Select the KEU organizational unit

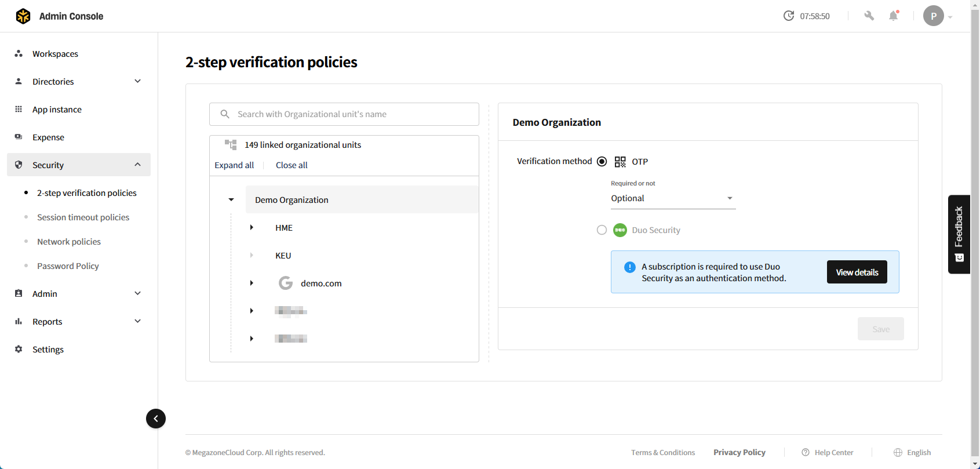point(283,256)
